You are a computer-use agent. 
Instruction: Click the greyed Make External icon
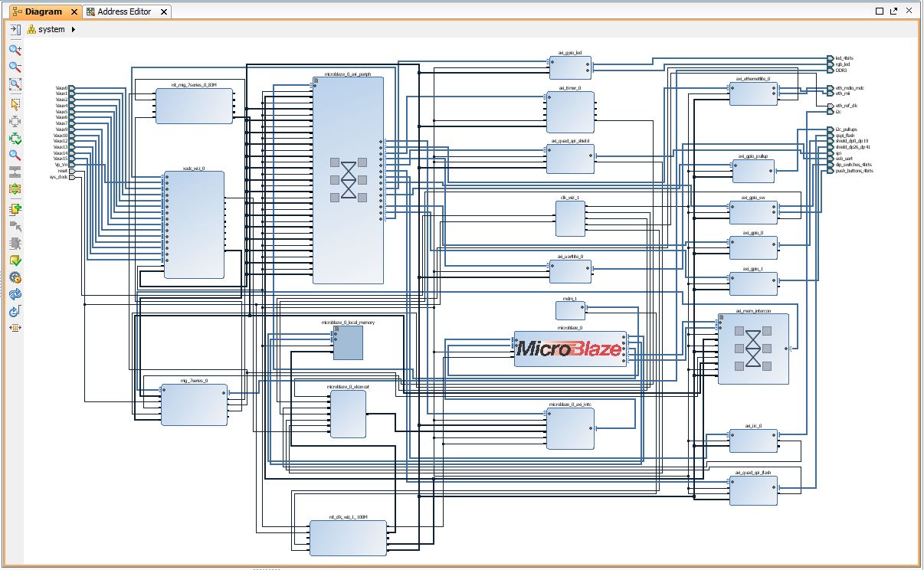tap(15, 227)
